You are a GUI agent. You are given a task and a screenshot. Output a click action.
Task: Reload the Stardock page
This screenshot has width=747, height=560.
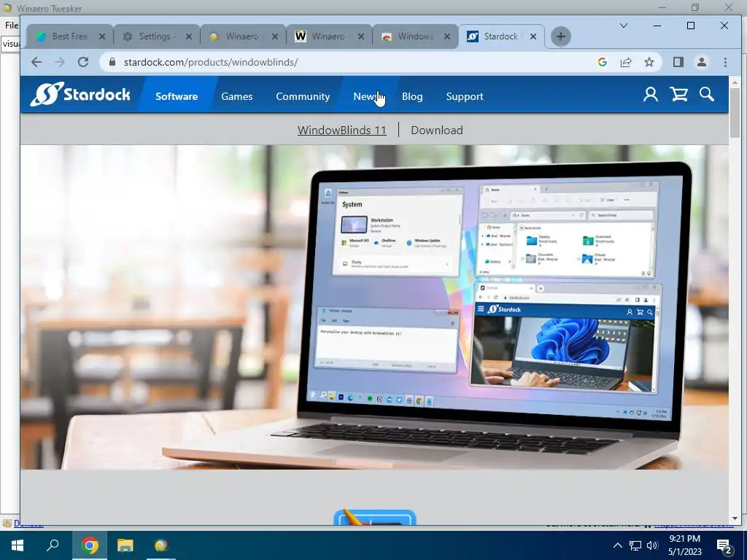(83, 62)
